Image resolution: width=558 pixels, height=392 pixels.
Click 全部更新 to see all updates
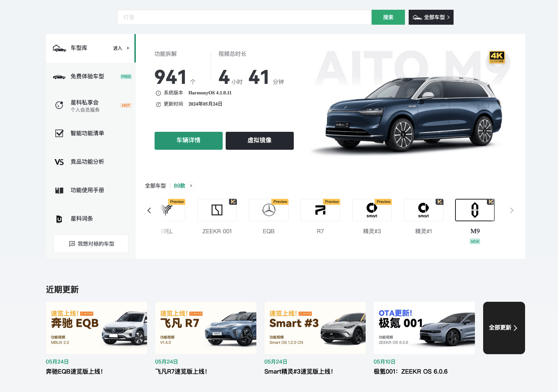(504, 328)
